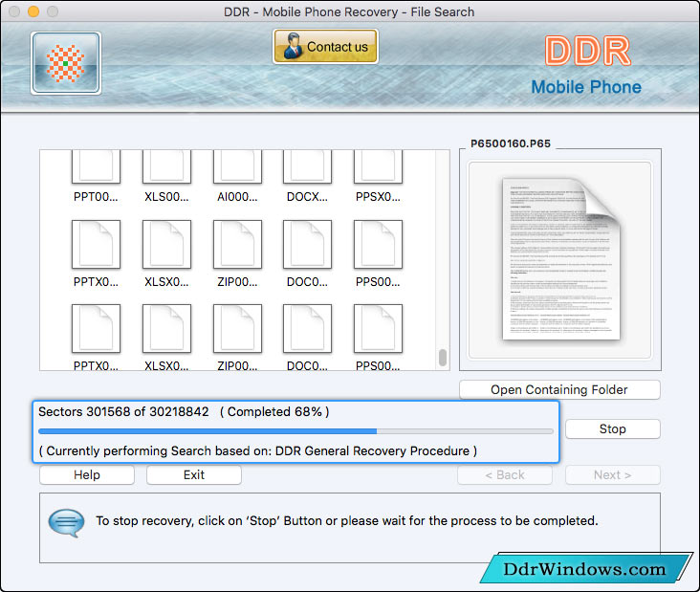
Task: Stop the recovery with Stop button
Action: click(x=612, y=429)
